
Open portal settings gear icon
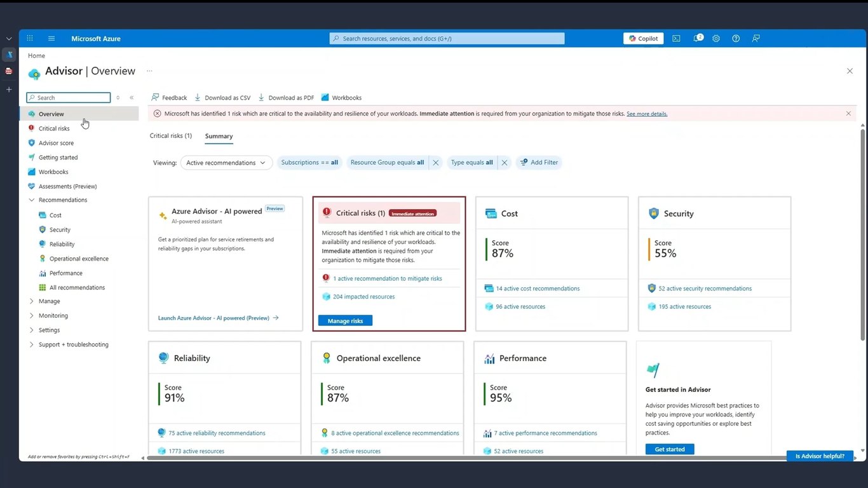pyautogui.click(x=716, y=38)
